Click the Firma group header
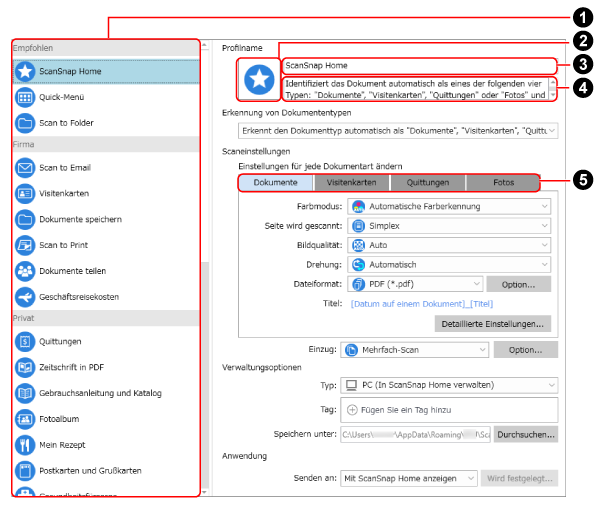Viewport: 595px width, 519px height. click(x=106, y=145)
